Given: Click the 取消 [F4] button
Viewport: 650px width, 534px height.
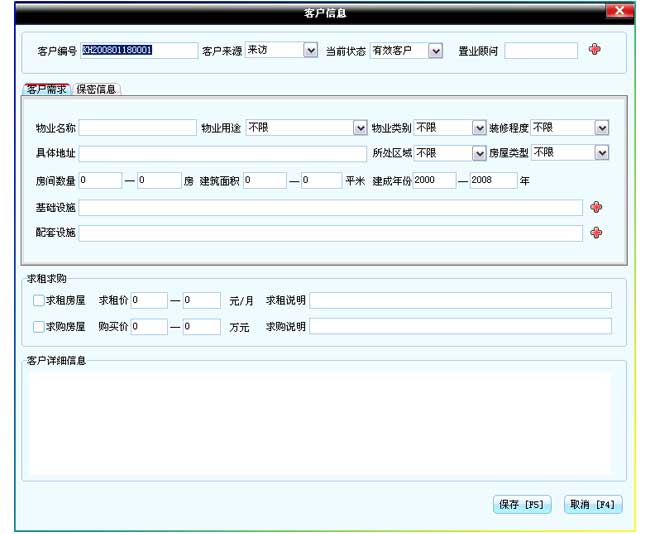Looking at the screenshot, I should click(x=593, y=505).
